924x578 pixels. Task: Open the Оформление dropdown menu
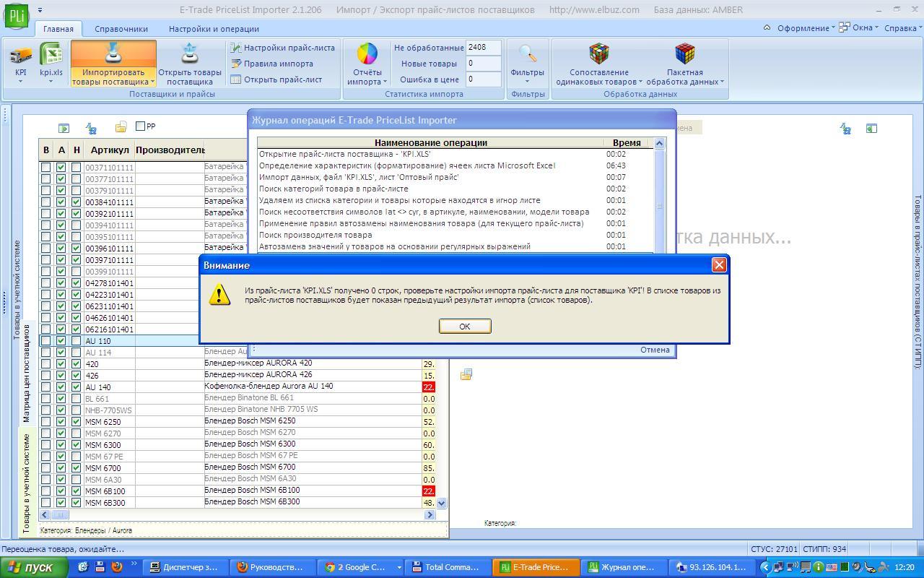click(x=806, y=28)
